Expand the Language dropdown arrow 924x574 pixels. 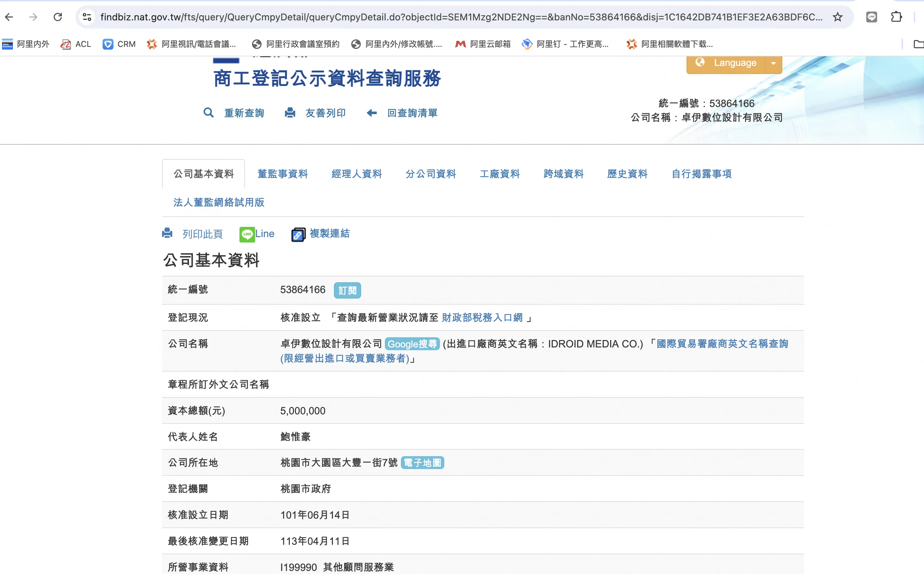[x=773, y=63]
